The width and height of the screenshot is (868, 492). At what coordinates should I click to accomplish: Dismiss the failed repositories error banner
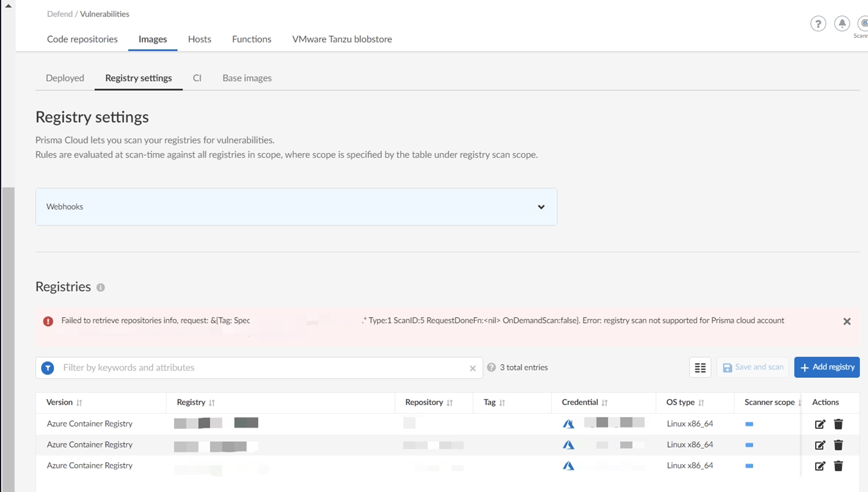(847, 321)
